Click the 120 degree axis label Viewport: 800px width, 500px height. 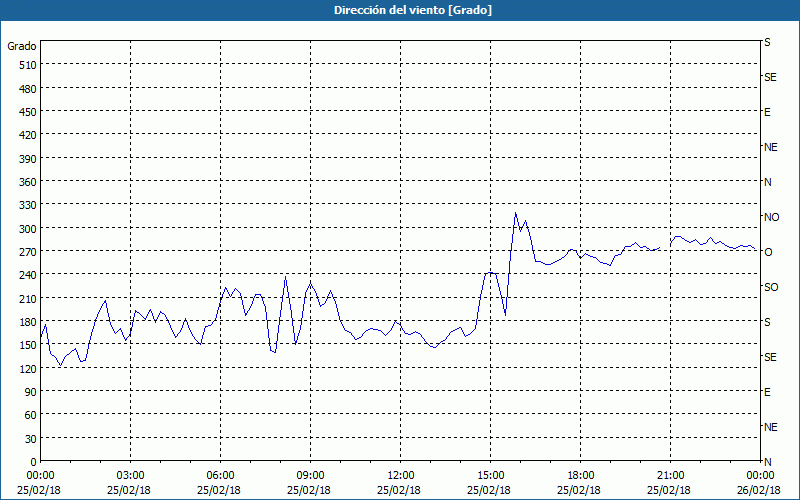click(28, 368)
